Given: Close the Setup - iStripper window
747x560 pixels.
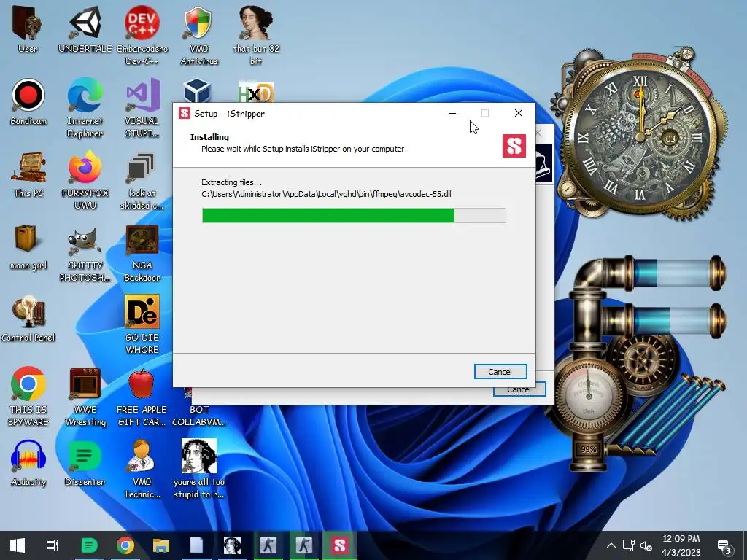Looking at the screenshot, I should point(519,113).
